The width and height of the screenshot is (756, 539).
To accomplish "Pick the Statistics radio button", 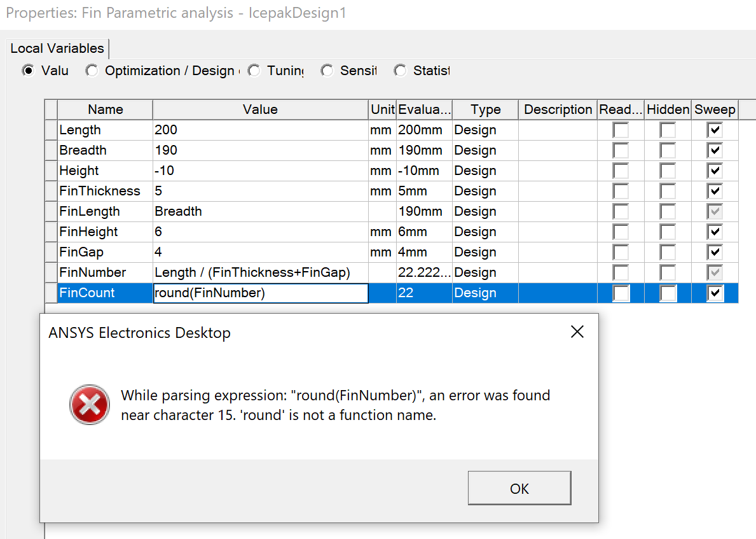I will coord(400,71).
